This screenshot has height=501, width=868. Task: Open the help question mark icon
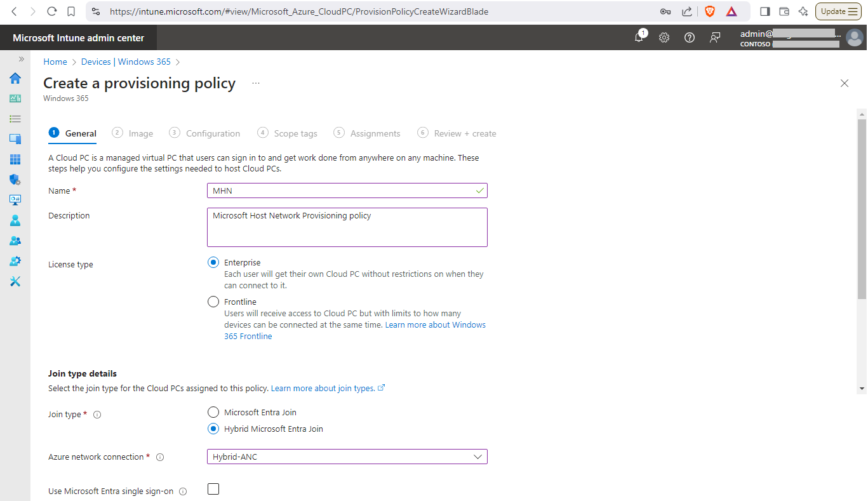tap(690, 37)
